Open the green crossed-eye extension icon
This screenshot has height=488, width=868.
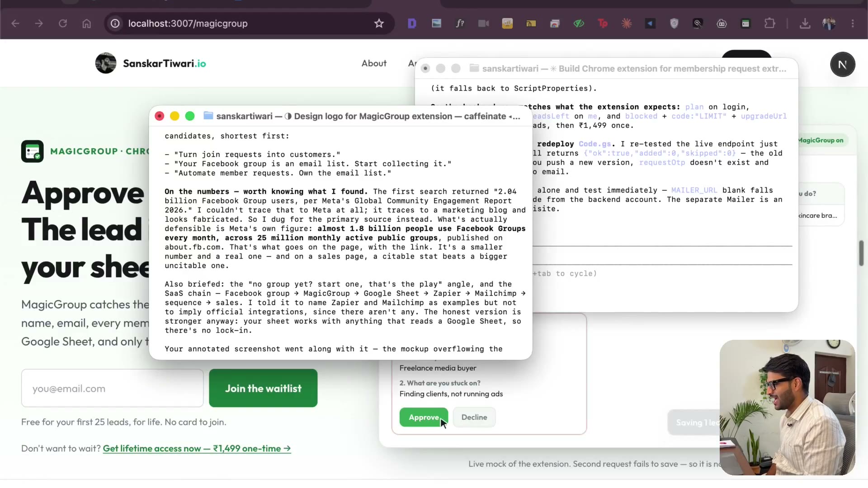coord(579,23)
